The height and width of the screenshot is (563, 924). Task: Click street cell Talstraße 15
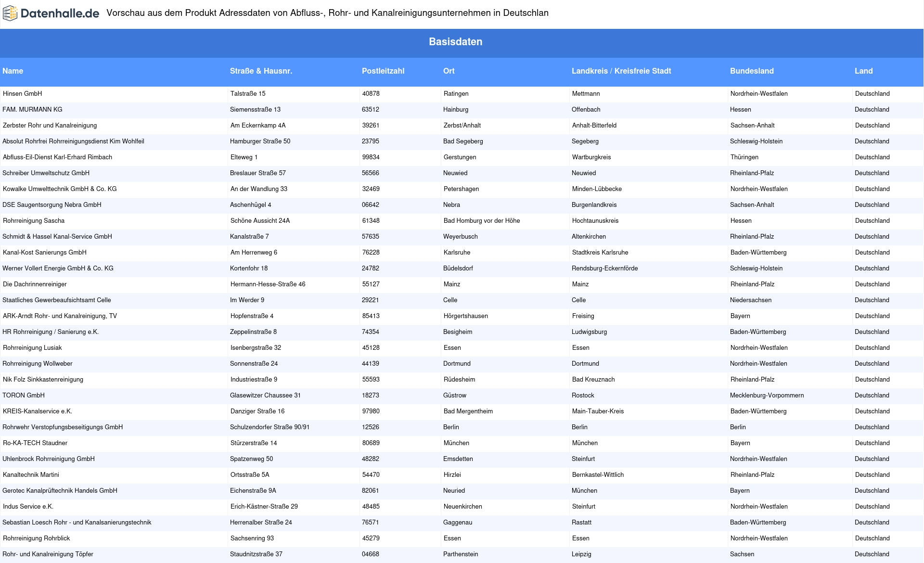coord(248,93)
